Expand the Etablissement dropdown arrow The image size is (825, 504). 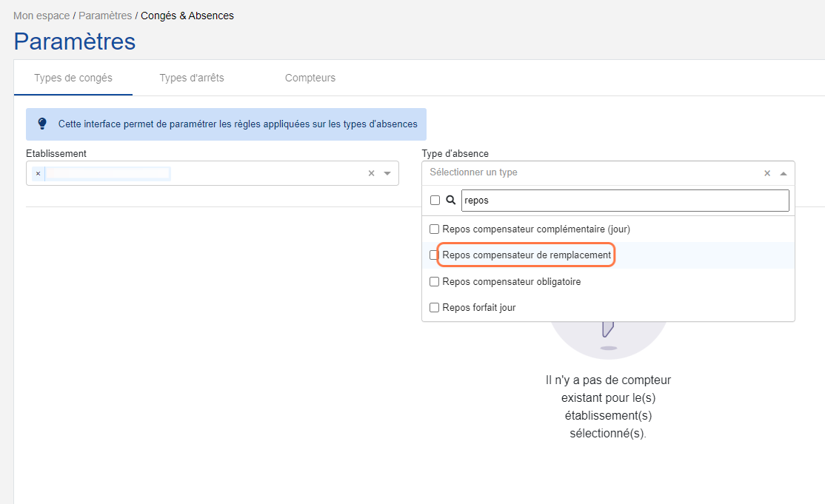click(x=387, y=173)
